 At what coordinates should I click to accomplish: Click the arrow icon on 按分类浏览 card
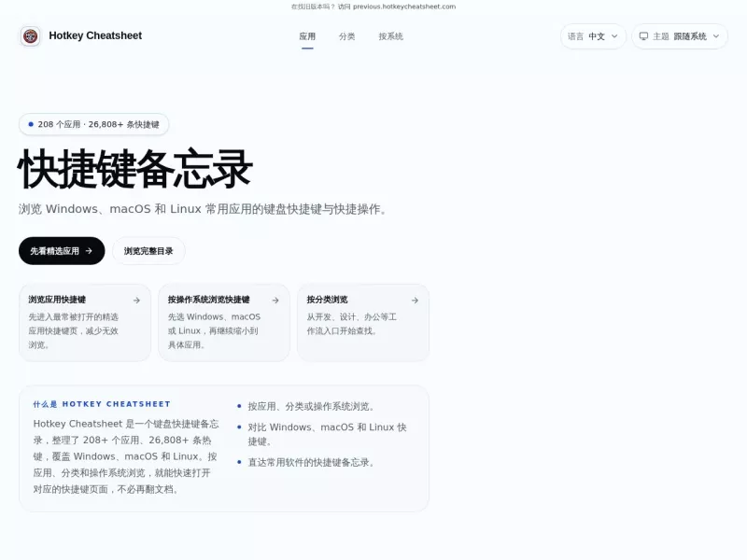[x=415, y=301]
